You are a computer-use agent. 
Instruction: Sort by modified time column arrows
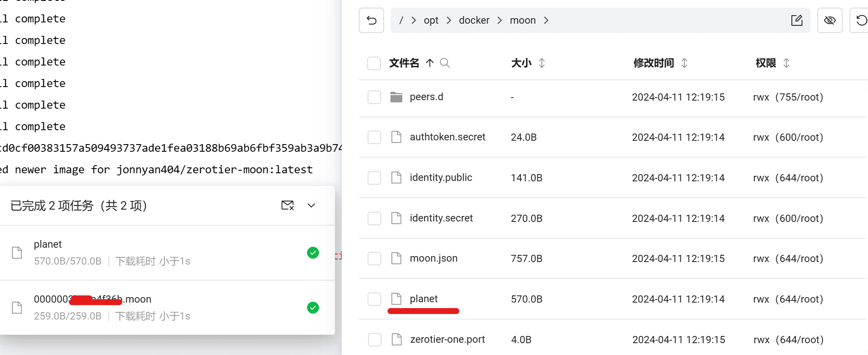(x=684, y=63)
